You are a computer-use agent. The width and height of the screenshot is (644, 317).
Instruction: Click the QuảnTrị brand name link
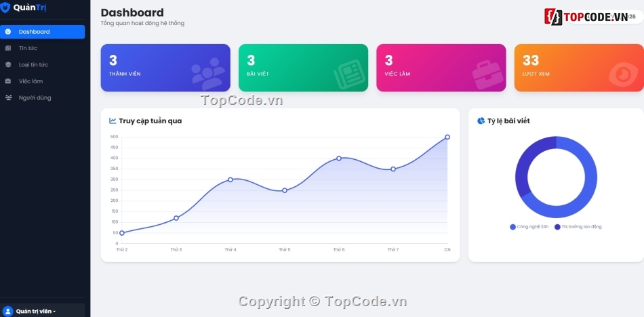tap(30, 8)
